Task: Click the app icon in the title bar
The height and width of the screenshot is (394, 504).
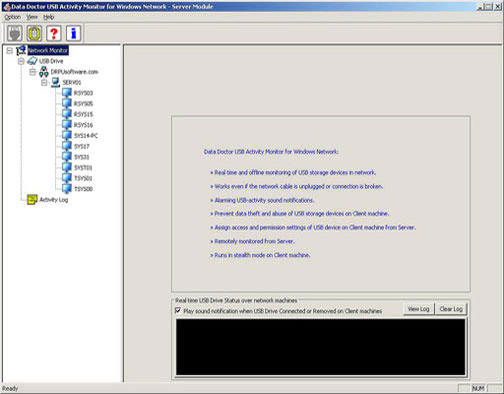Action: [6, 7]
